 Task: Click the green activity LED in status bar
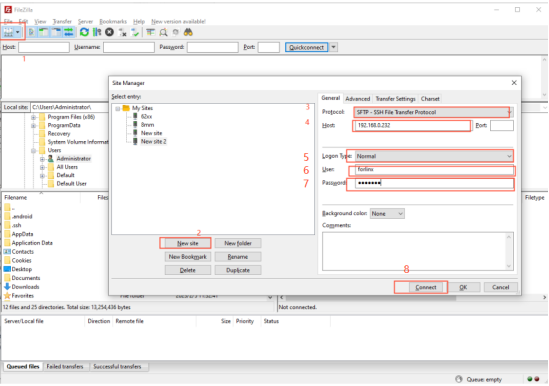click(530, 379)
